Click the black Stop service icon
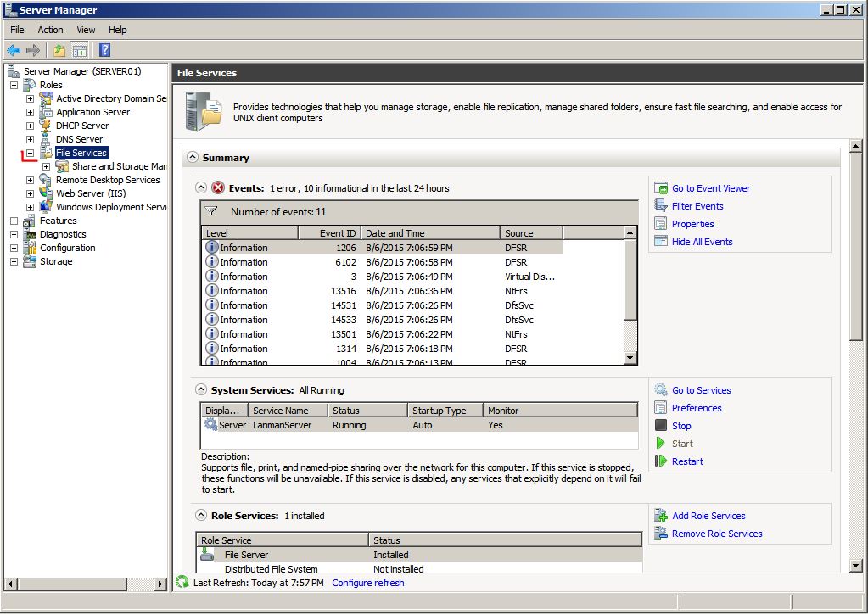This screenshot has width=868, height=615. click(x=661, y=425)
